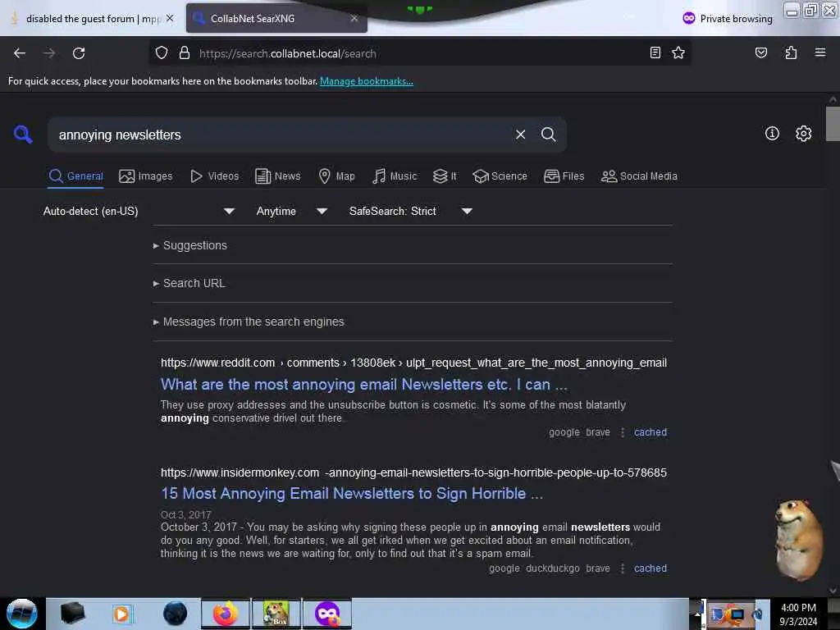Open SearXNG preferences gear icon

[803, 134]
